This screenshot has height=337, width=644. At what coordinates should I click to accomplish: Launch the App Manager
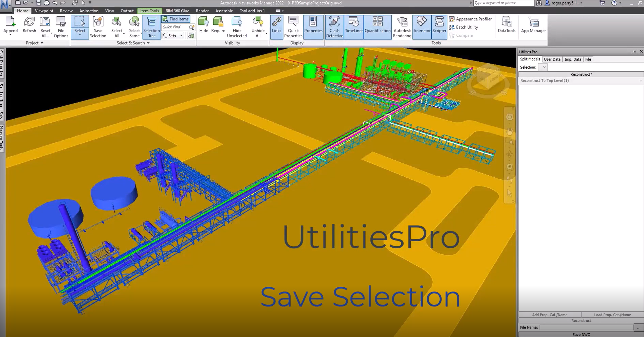click(x=533, y=25)
